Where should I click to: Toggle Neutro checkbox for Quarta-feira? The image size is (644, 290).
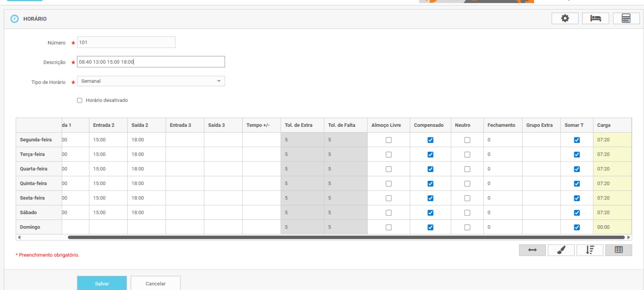click(467, 169)
